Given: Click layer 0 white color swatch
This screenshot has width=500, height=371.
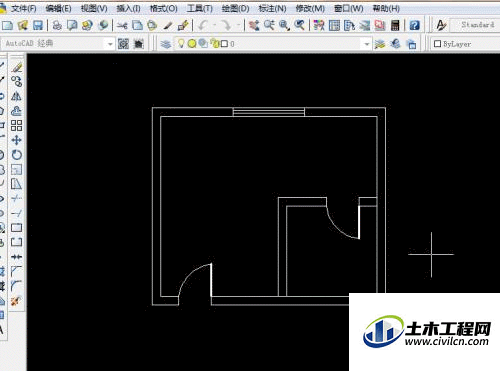Looking at the screenshot, I should [x=225, y=44].
